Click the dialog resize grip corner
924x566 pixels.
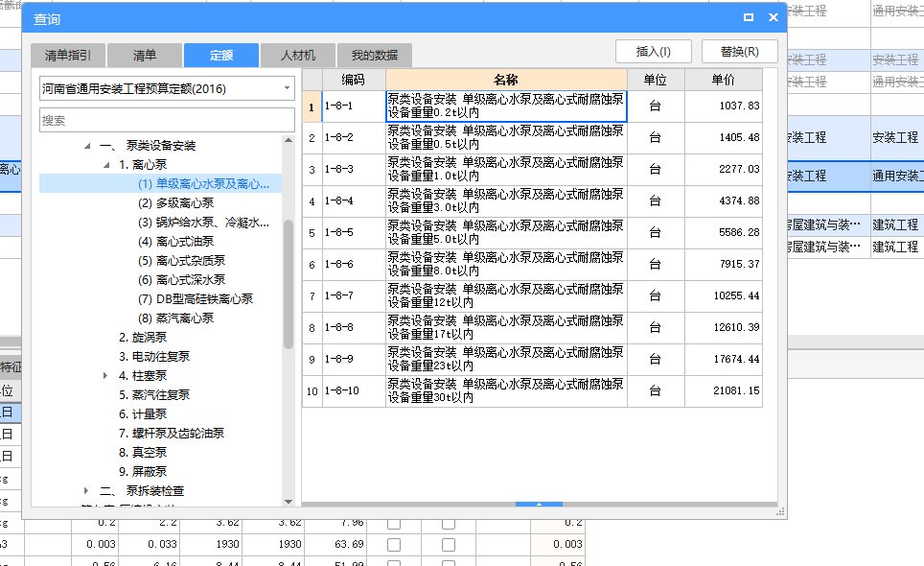click(x=780, y=511)
